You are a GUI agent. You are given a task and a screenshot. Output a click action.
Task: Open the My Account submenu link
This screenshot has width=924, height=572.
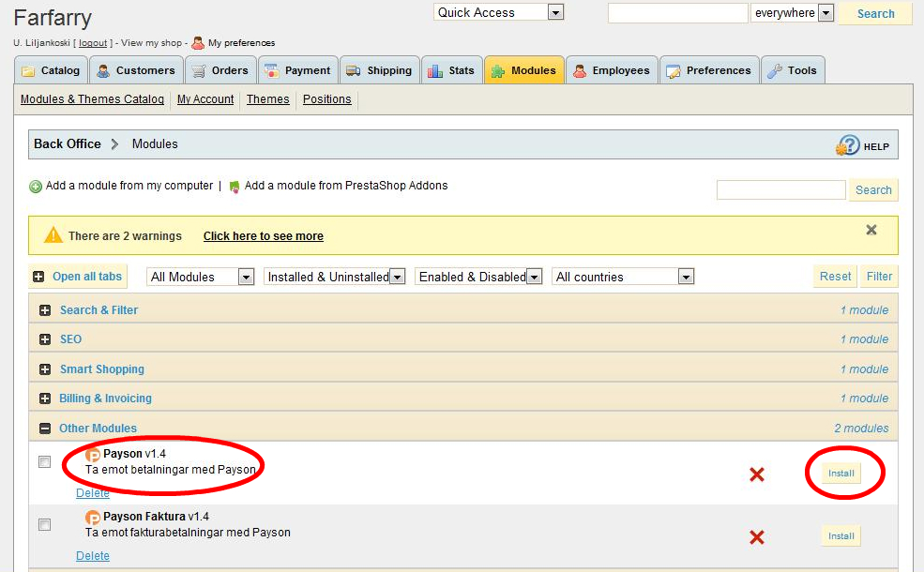pos(205,99)
